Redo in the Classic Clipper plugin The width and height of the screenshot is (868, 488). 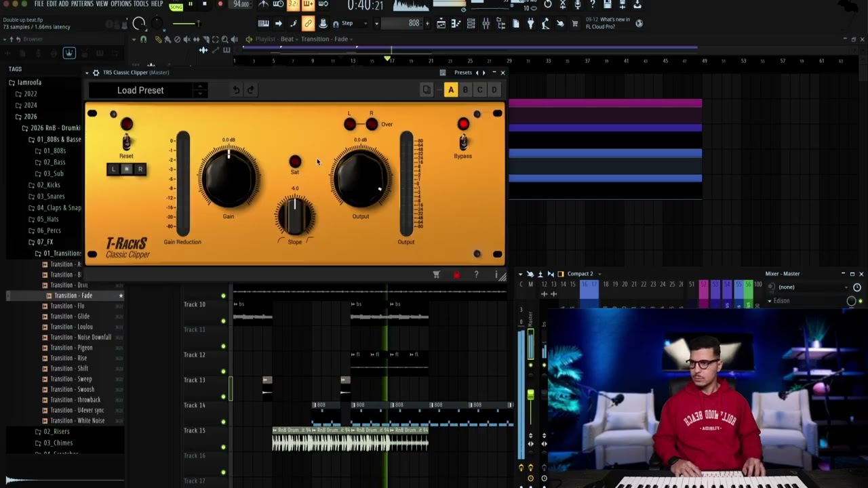(250, 89)
